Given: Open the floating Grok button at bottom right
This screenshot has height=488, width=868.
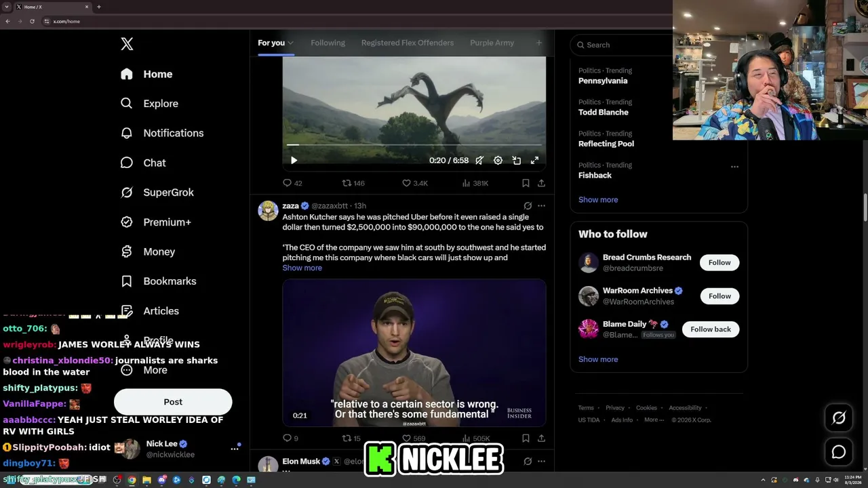Looking at the screenshot, I should [x=839, y=418].
